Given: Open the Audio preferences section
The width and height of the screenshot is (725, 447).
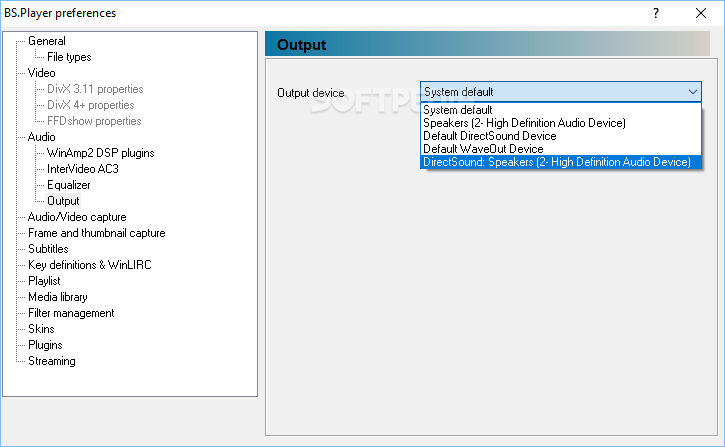Looking at the screenshot, I should [x=42, y=137].
